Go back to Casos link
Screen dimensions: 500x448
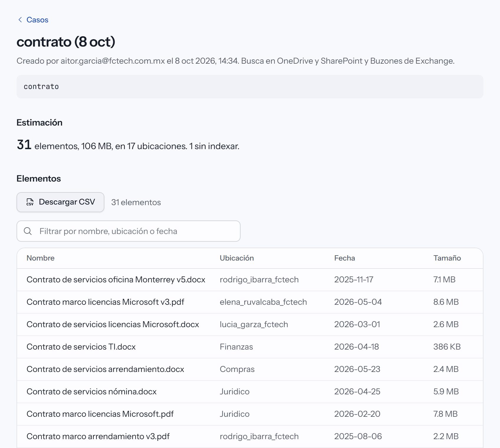37,20
